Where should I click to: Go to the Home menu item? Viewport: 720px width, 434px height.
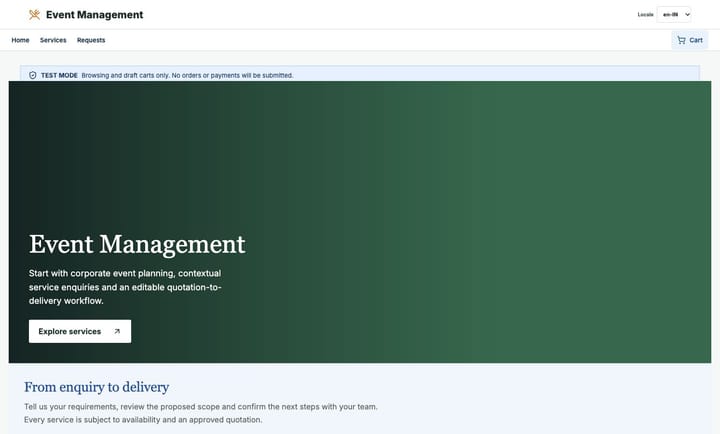(x=20, y=40)
